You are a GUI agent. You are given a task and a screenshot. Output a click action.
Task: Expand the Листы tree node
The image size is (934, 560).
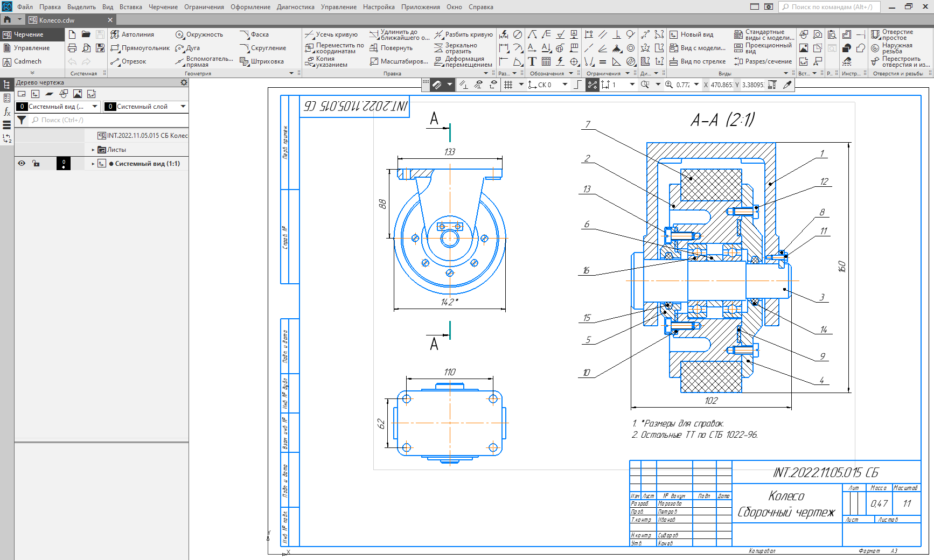pyautogui.click(x=93, y=150)
